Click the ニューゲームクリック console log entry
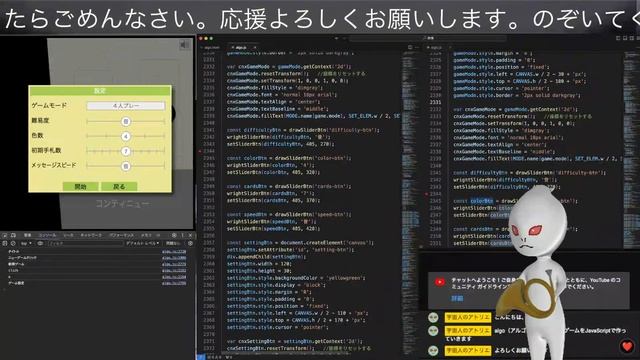This screenshot has width=640, height=360. (x=22, y=258)
